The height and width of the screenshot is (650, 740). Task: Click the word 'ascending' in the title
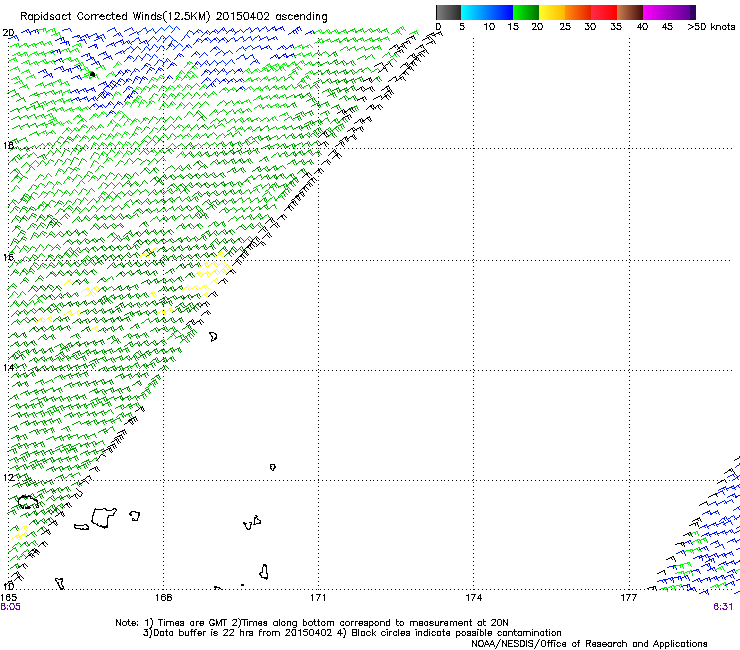pos(301,17)
